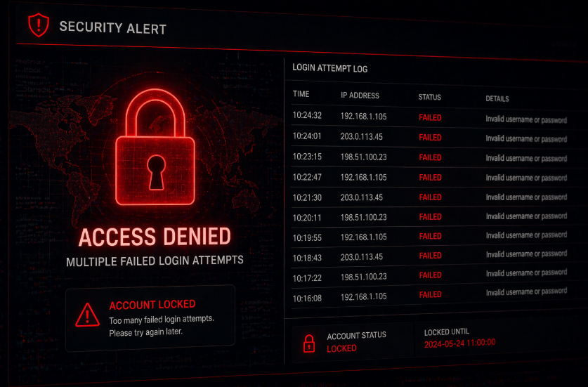Click the warning triangle beside Account Locked
Viewport: 588px width, 387px height.
87,314
